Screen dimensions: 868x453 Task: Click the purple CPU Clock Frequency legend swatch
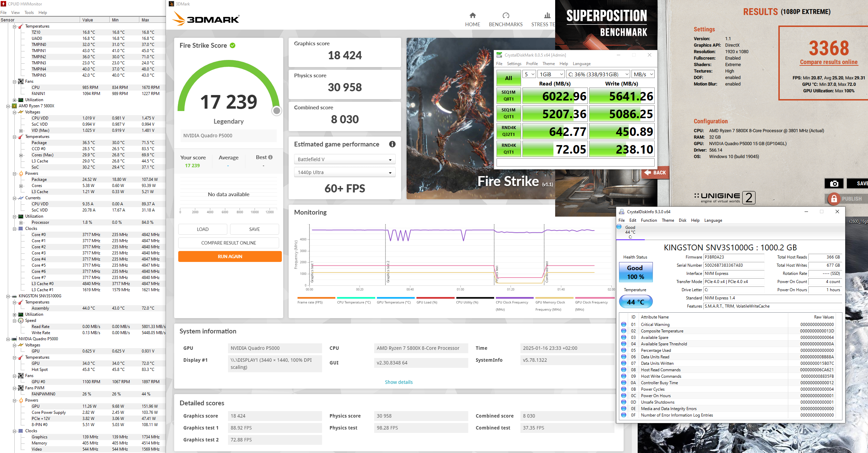pos(514,298)
